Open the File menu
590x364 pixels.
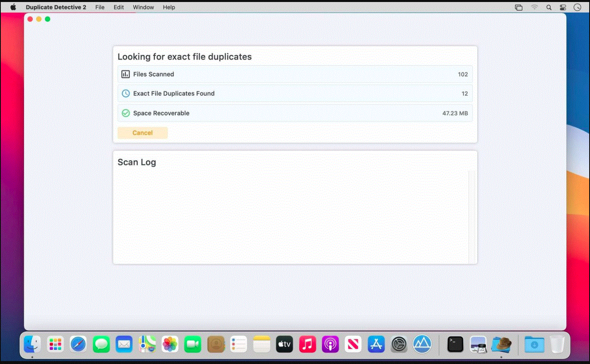point(100,7)
